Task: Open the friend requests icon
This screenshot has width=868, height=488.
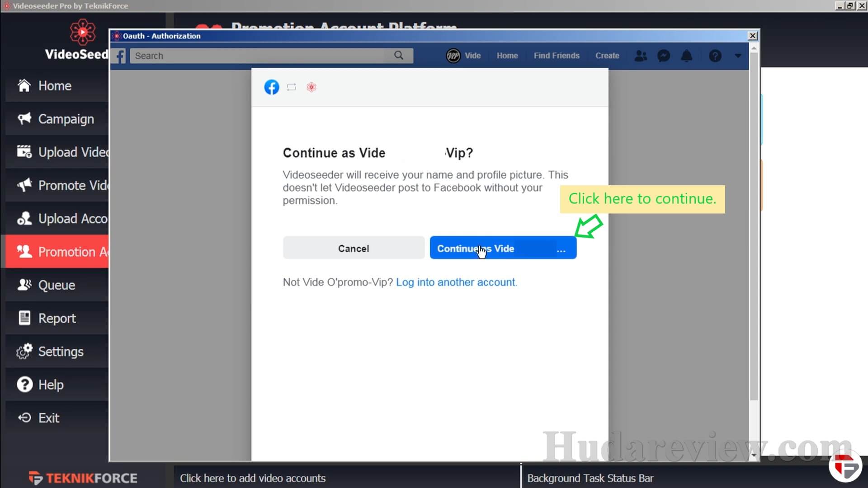Action: pyautogui.click(x=641, y=56)
